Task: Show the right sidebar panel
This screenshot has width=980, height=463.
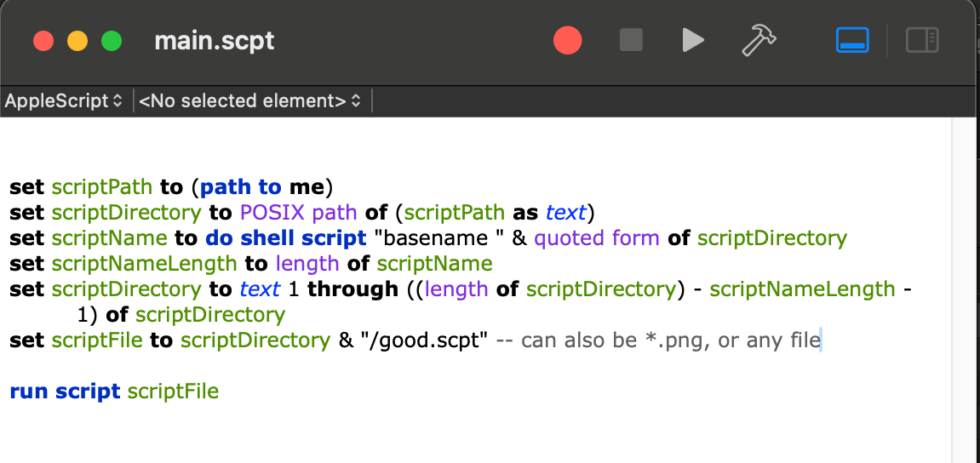Action: pos(922,40)
